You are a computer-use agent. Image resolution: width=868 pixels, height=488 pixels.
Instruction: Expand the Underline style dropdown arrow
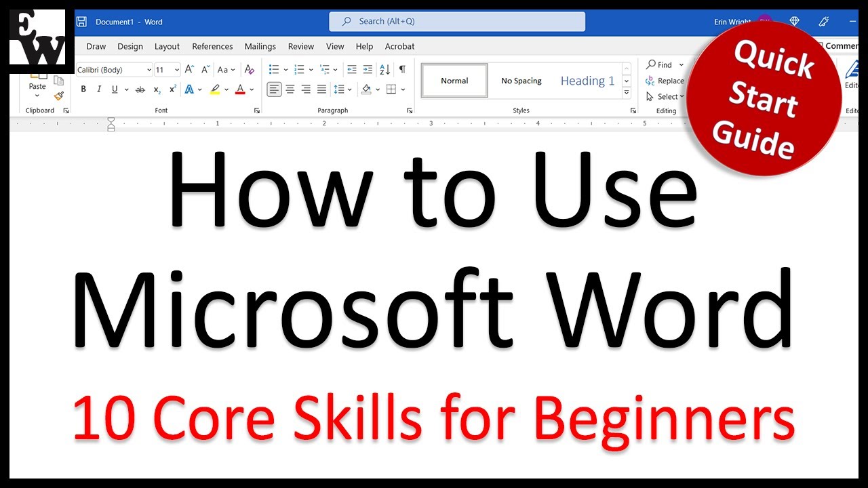[126, 89]
